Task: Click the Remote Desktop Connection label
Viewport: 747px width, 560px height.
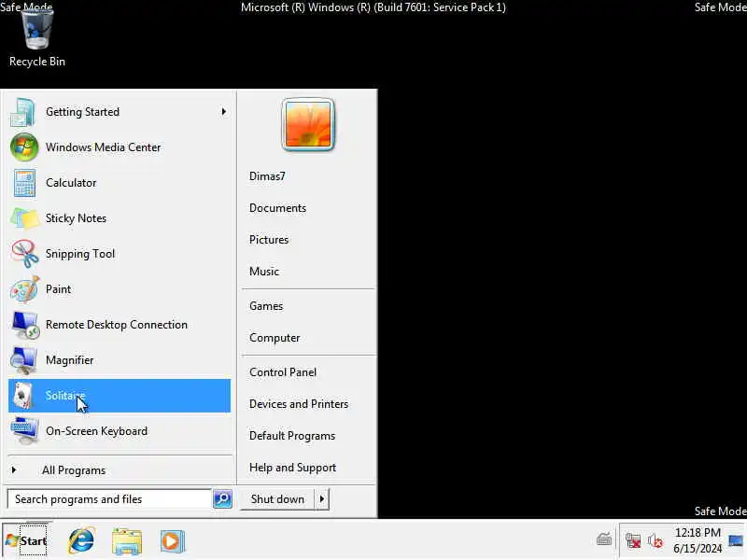Action: [117, 325]
